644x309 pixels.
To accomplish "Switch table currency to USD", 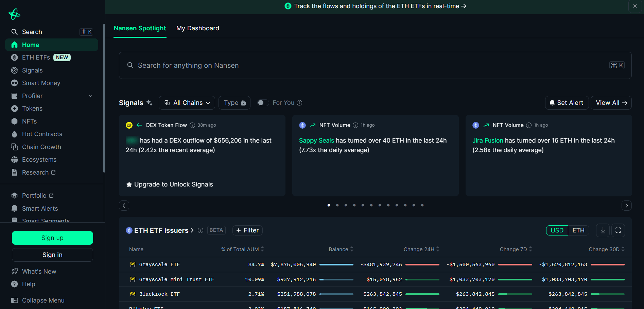I will coord(557,230).
